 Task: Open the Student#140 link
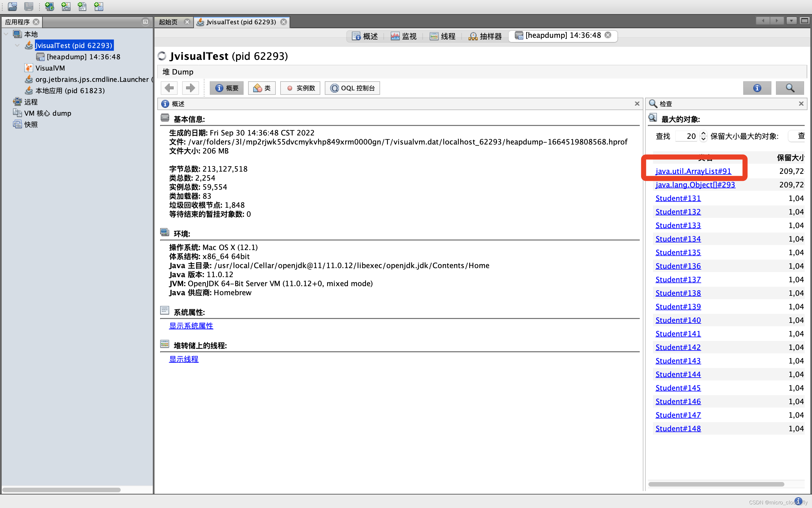point(678,320)
